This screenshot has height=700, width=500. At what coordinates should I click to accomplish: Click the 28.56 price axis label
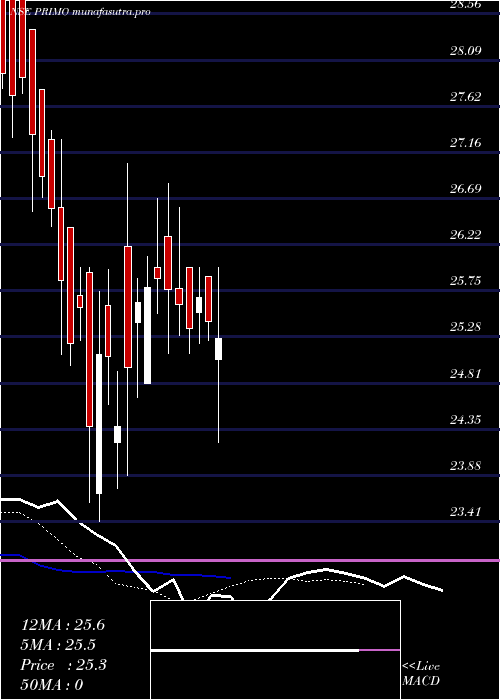pyautogui.click(x=465, y=5)
